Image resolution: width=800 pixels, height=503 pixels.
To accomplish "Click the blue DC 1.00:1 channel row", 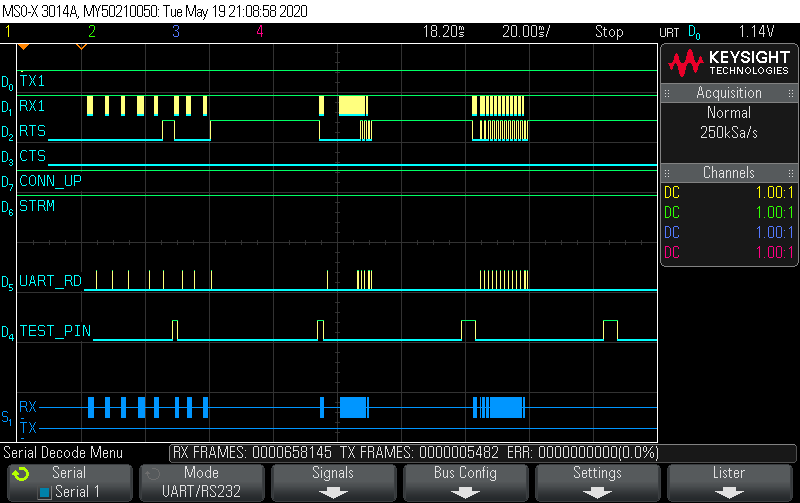I will click(x=729, y=233).
